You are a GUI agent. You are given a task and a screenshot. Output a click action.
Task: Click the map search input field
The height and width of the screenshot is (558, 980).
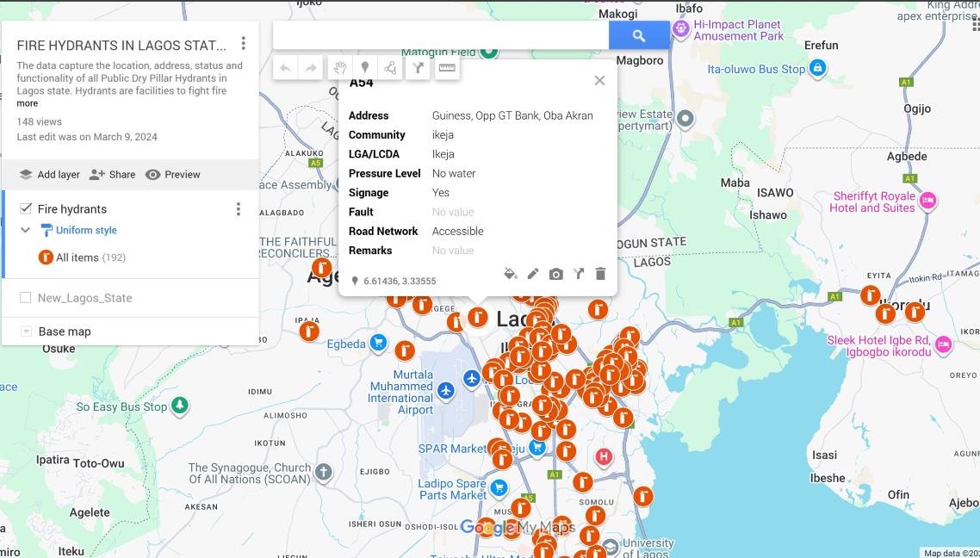tap(441, 35)
